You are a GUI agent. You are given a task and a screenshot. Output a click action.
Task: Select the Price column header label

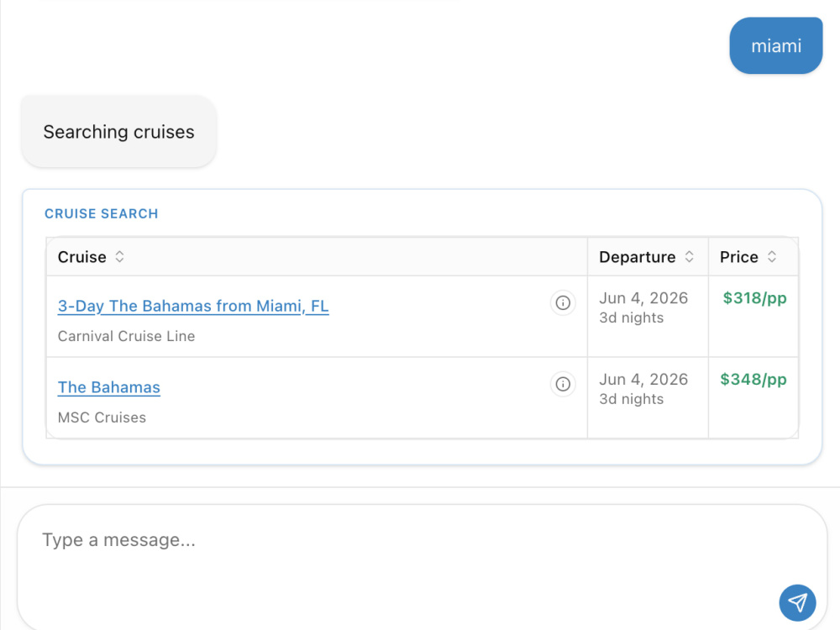[738, 257]
